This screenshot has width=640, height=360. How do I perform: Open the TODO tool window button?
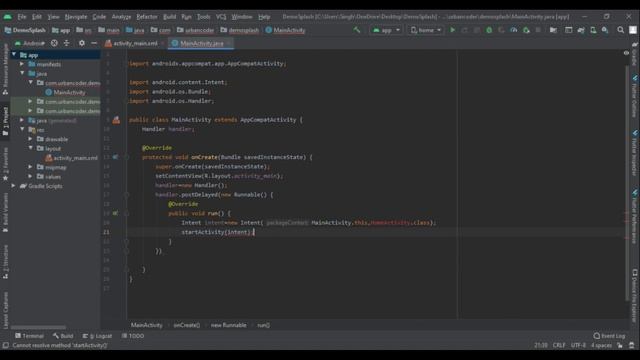pos(133,336)
